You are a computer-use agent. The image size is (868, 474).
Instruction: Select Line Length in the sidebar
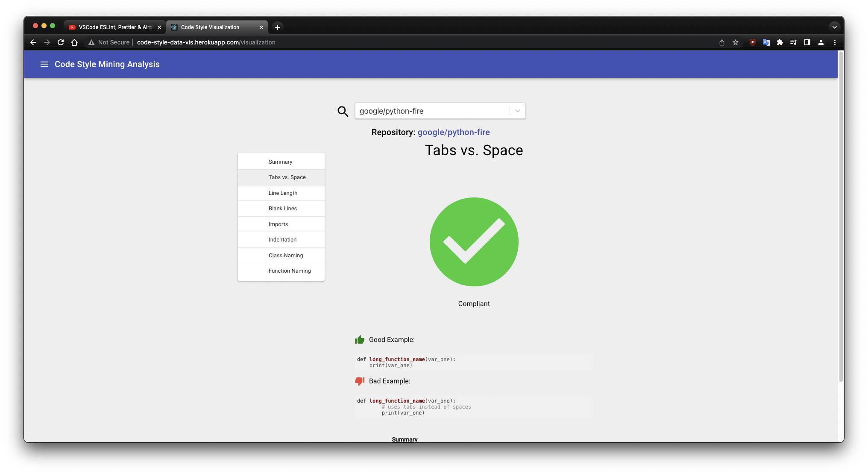(283, 193)
